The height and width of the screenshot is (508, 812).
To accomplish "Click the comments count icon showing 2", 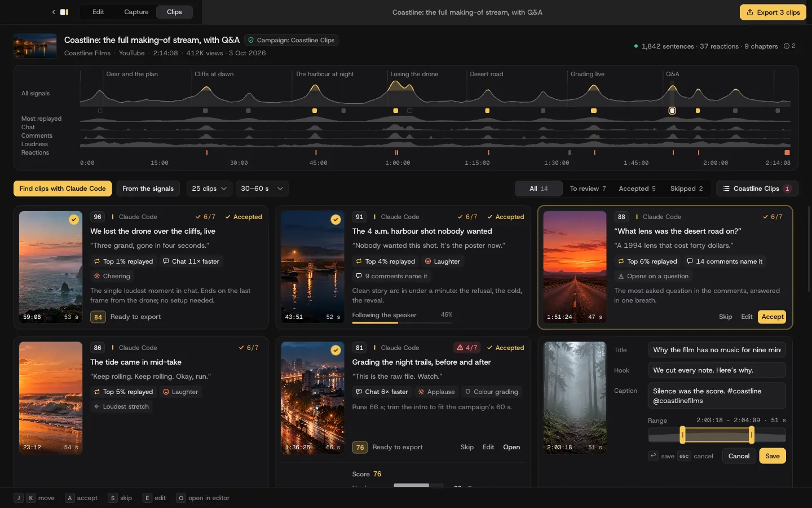I will 789,46.
